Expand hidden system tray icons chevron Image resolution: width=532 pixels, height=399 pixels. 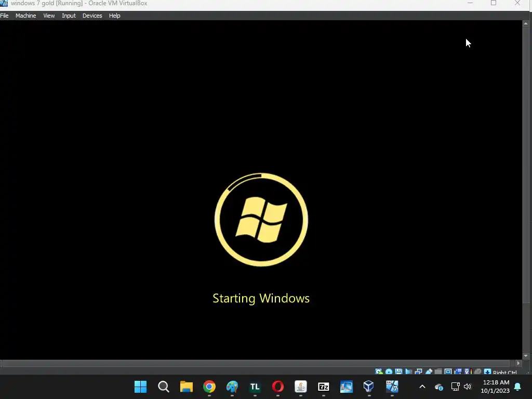click(x=422, y=387)
